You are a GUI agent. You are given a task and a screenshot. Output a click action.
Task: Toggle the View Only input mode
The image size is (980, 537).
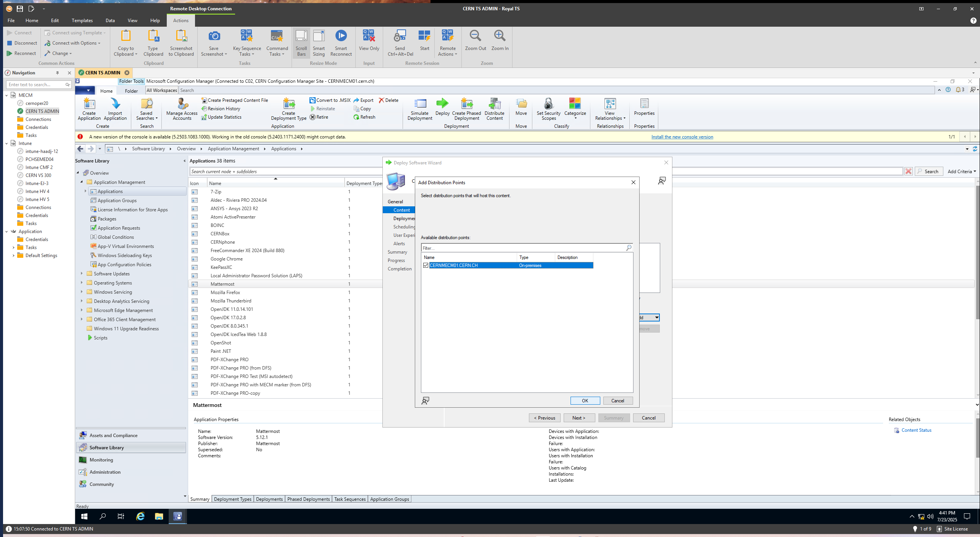(369, 40)
